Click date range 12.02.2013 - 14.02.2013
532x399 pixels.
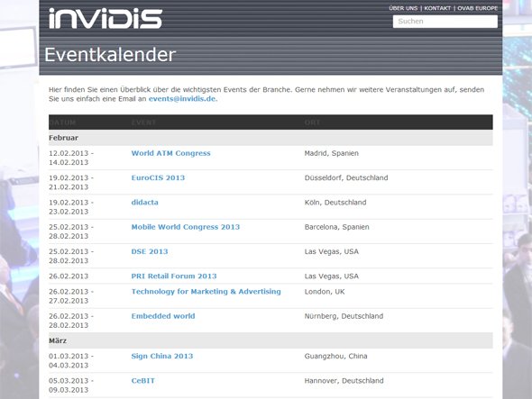[71, 158]
